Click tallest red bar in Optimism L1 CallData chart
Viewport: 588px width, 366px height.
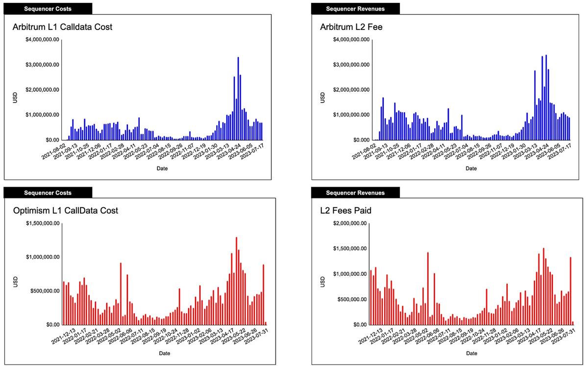(x=236, y=281)
